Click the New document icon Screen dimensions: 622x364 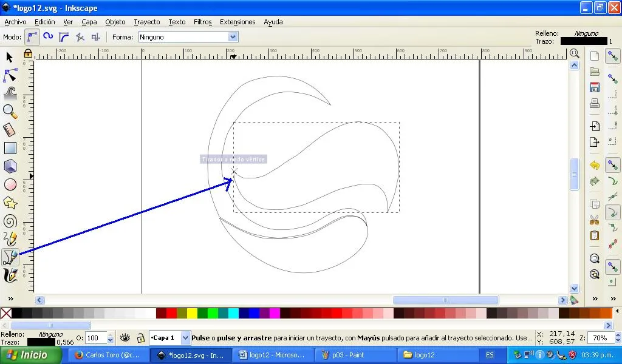pos(594,56)
